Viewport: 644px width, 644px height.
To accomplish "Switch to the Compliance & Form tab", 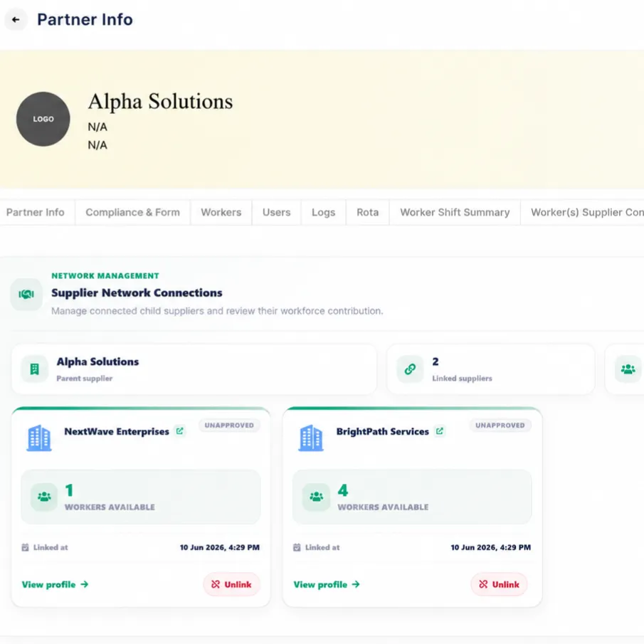I will coord(132,212).
